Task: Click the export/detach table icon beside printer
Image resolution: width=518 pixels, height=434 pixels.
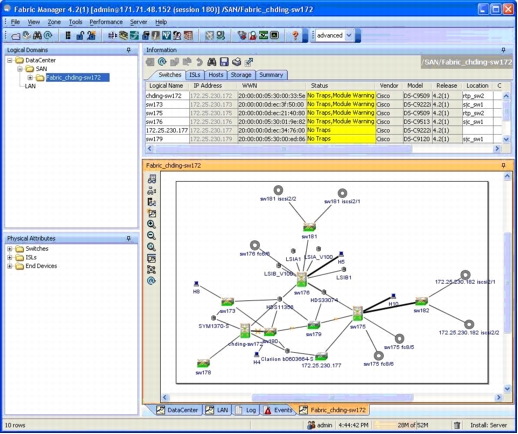Action: (249, 62)
